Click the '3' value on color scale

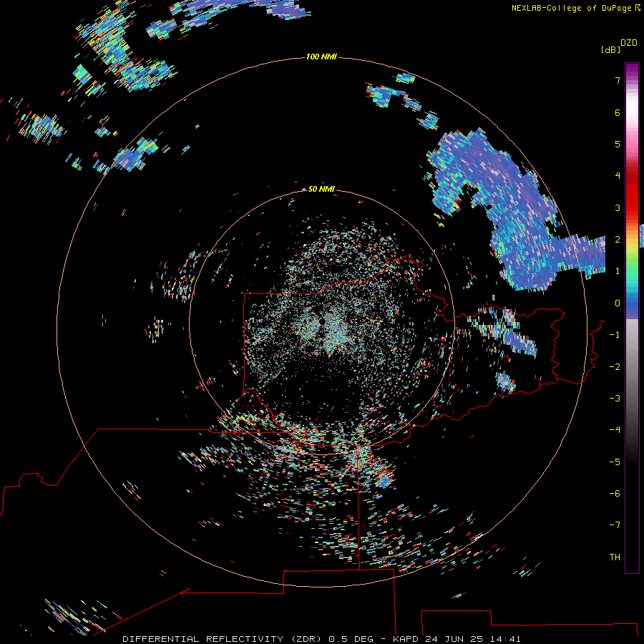tap(618, 208)
